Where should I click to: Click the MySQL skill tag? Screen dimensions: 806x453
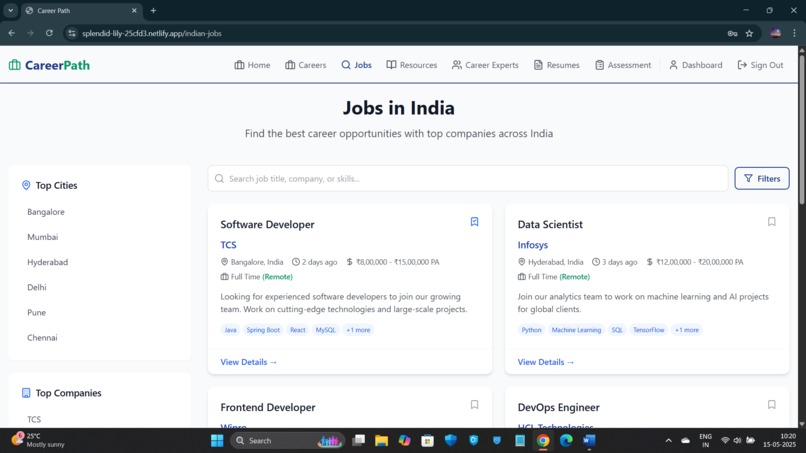(325, 330)
